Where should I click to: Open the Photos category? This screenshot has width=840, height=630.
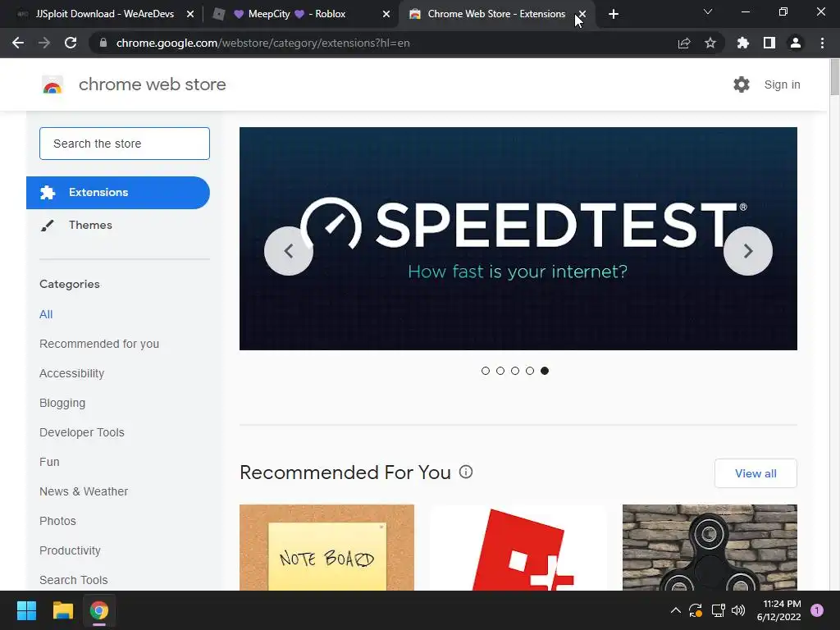[x=58, y=521]
